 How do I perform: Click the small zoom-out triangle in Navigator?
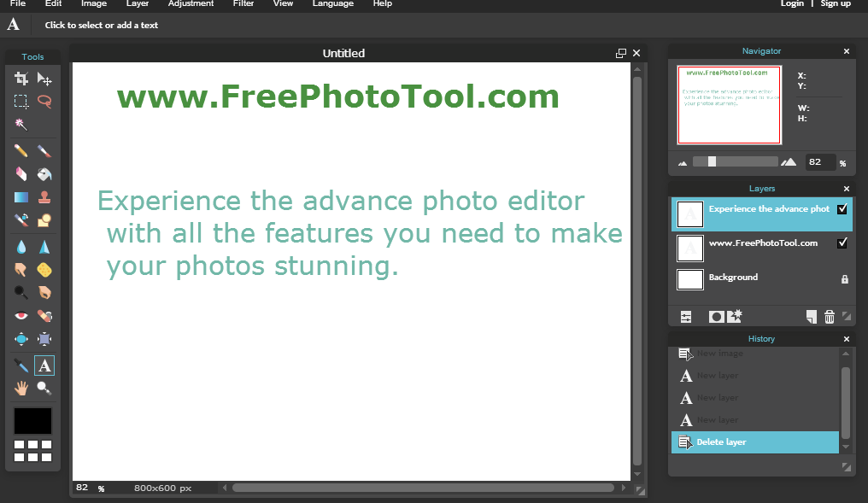point(682,161)
